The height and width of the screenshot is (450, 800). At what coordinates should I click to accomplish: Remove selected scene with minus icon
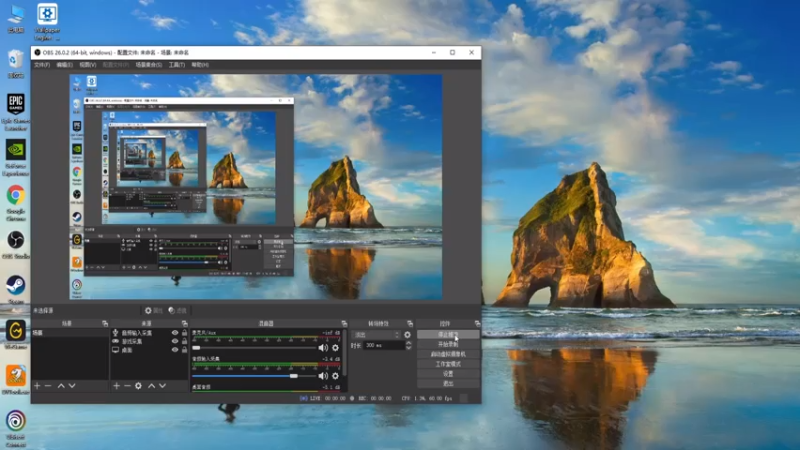click(48, 386)
